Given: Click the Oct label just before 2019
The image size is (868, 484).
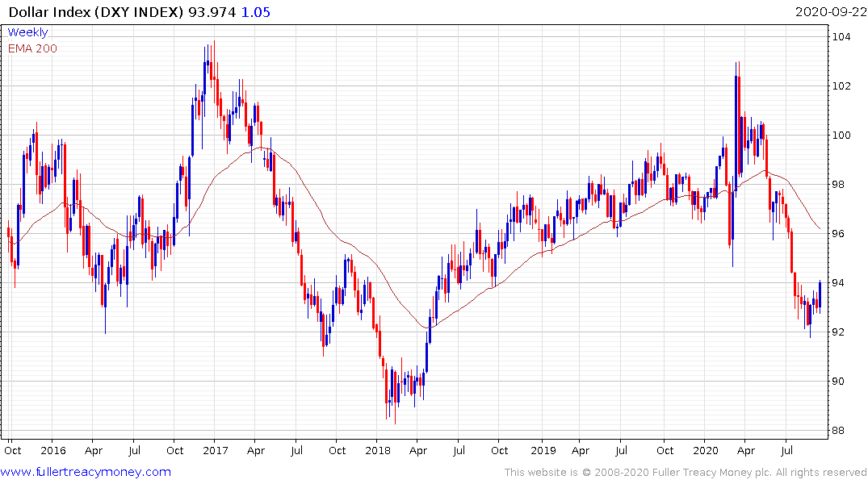Looking at the screenshot, I should (499, 450).
